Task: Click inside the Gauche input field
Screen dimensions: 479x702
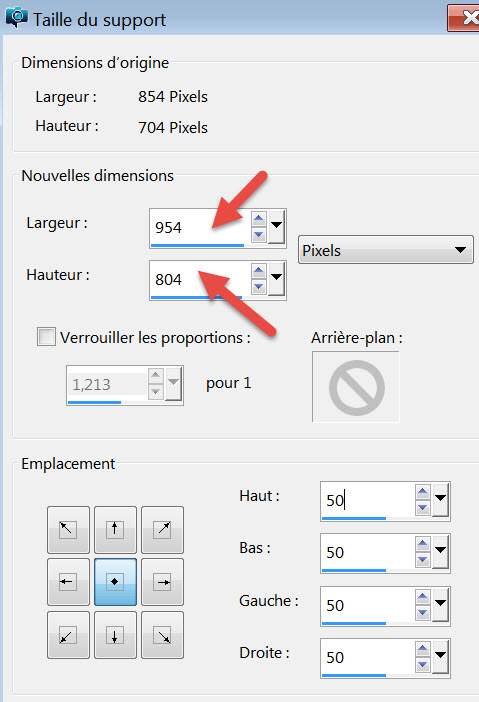Action: point(367,605)
